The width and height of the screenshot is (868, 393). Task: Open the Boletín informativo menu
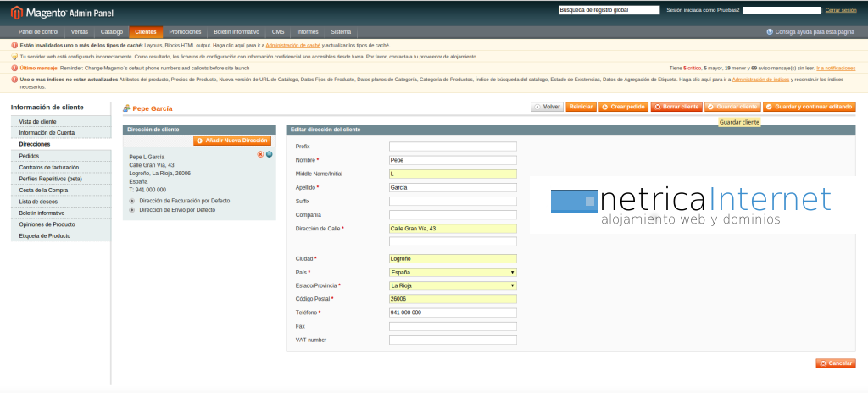click(236, 32)
